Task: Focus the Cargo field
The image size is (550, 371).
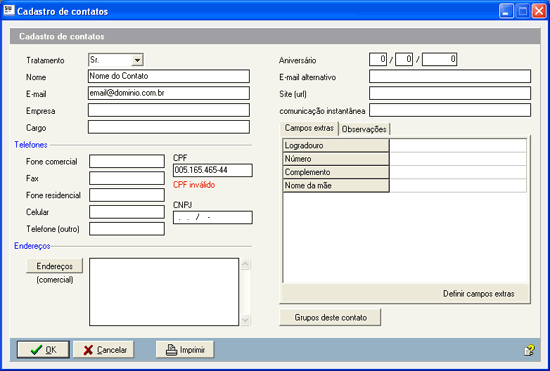Action: point(169,127)
